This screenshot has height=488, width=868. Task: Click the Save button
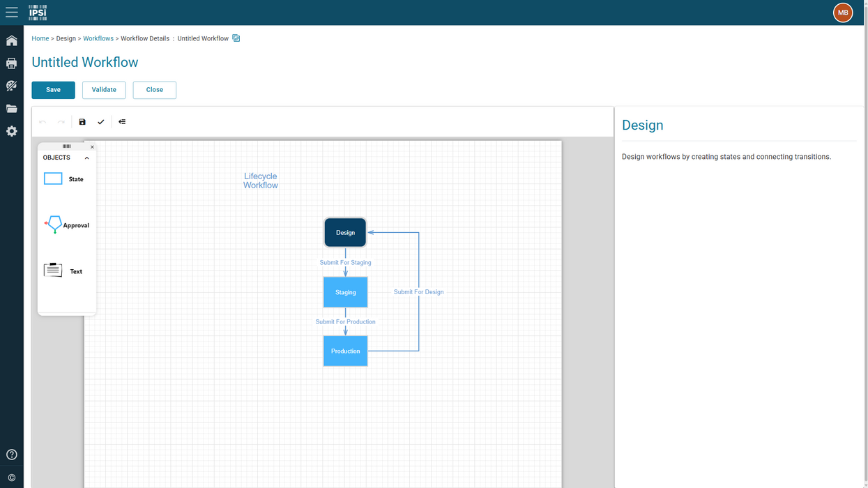coord(53,90)
